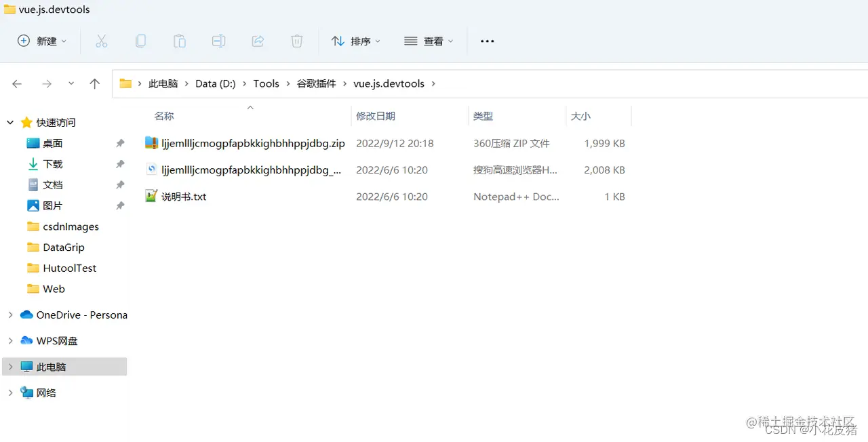Open the 查看 (View) dropdown
The image size is (868, 442).
(x=429, y=41)
